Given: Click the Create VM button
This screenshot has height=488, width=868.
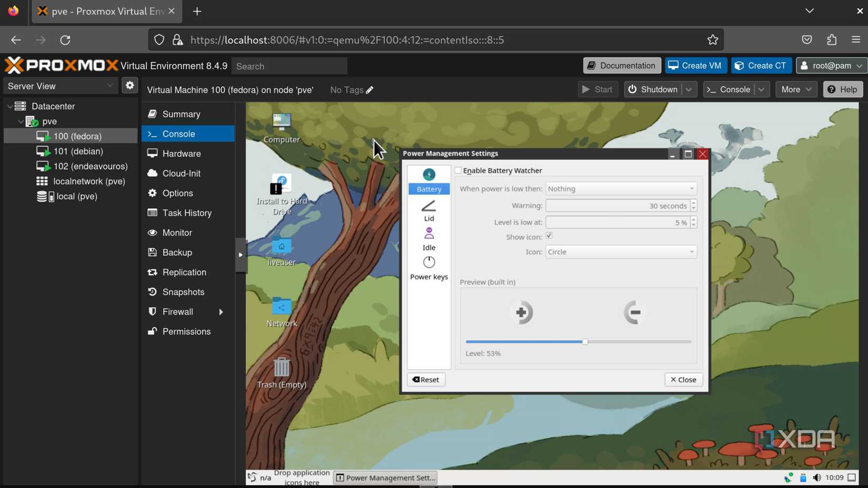Looking at the screenshot, I should pos(695,66).
